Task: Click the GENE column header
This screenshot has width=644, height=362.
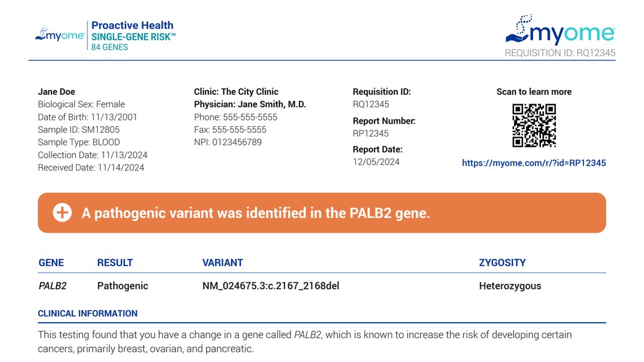Action: [x=51, y=263]
